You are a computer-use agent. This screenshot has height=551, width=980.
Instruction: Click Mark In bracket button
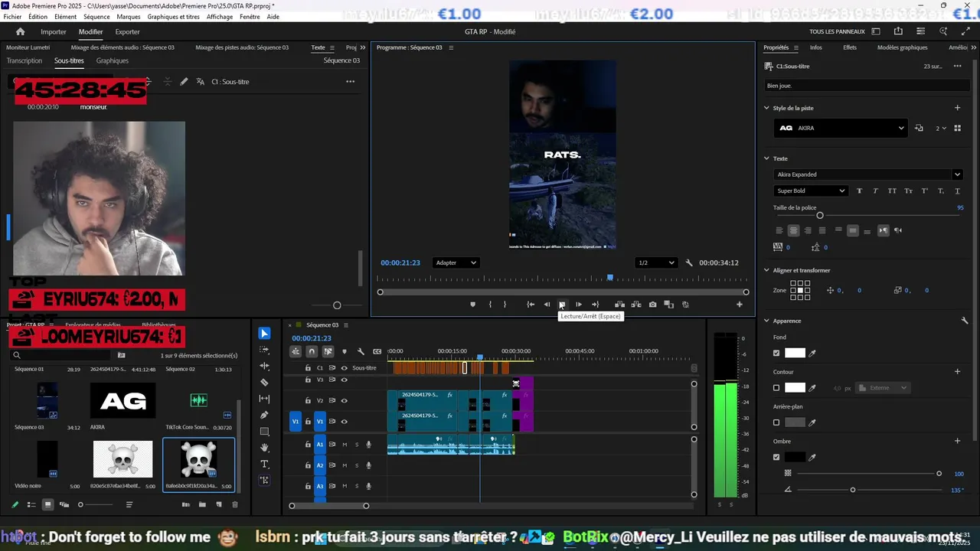click(x=490, y=305)
